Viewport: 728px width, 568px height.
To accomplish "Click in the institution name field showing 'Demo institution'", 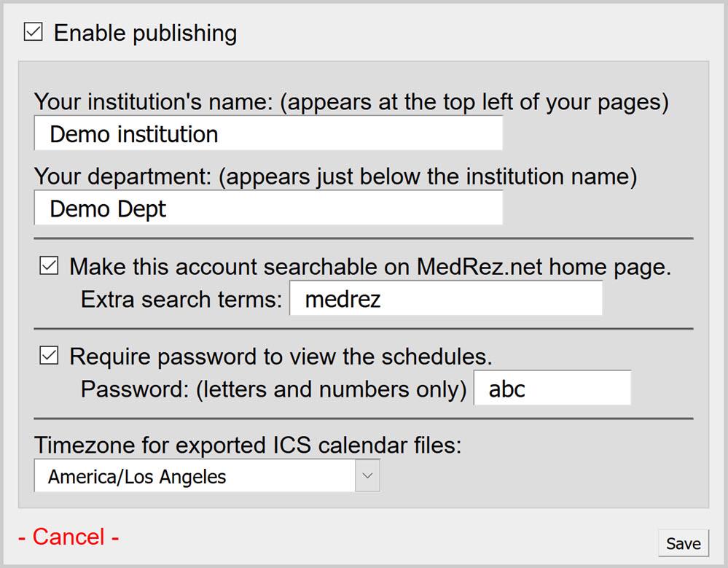I will point(270,133).
